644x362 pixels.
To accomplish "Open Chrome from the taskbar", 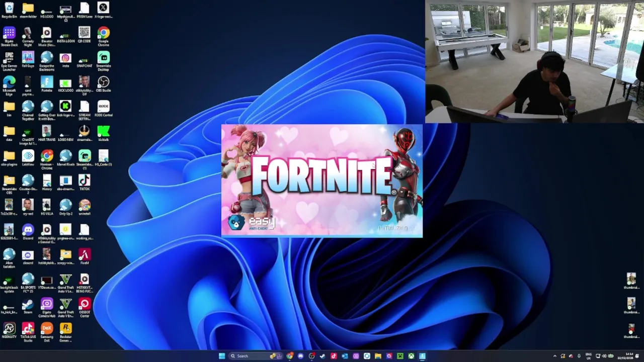I will [290, 356].
